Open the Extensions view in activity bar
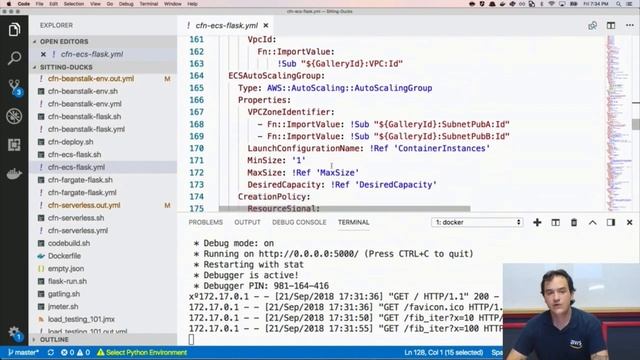 pos(14,145)
